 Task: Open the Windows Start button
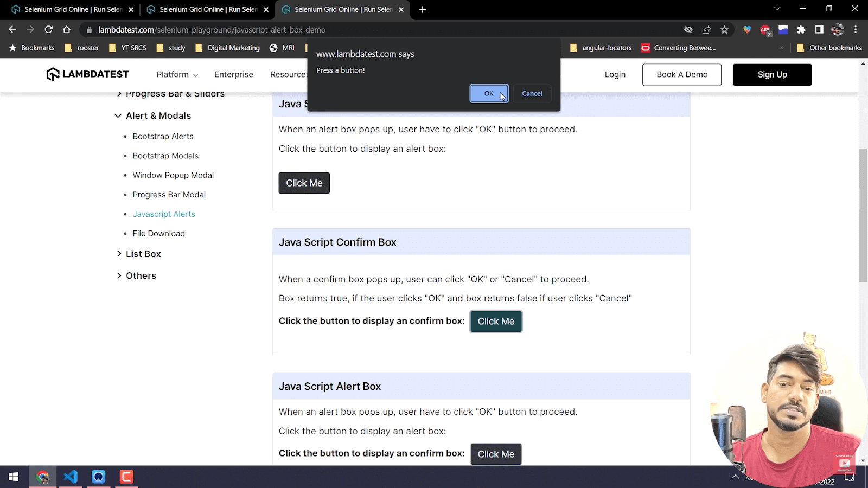[x=14, y=477]
